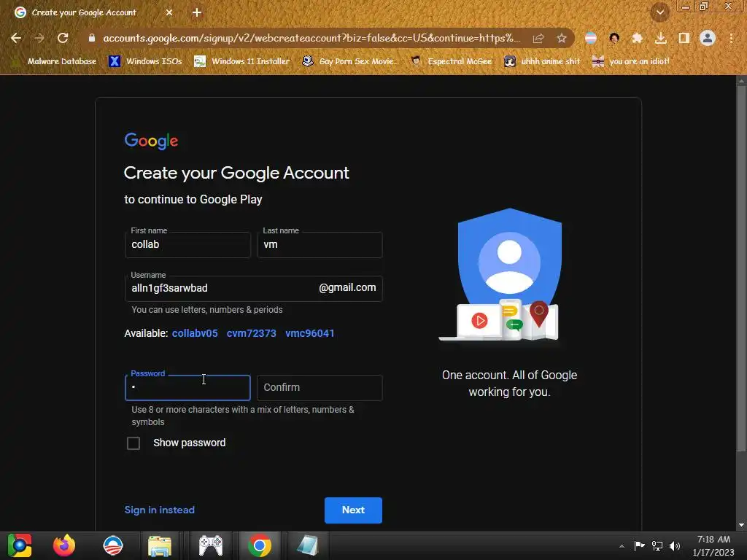Focus the Password field
The width and height of the screenshot is (747, 560).
click(x=187, y=388)
